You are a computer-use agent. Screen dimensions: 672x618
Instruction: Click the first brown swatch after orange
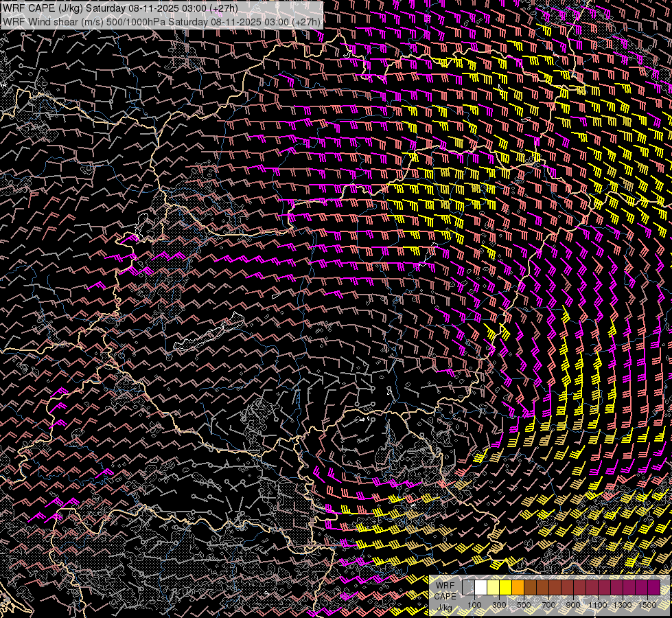(x=530, y=588)
